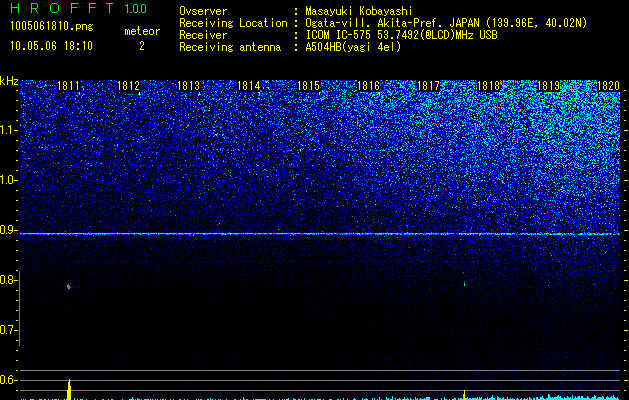The image size is (629, 400).
Task: Click the 1817 time marker
Action: point(428,86)
